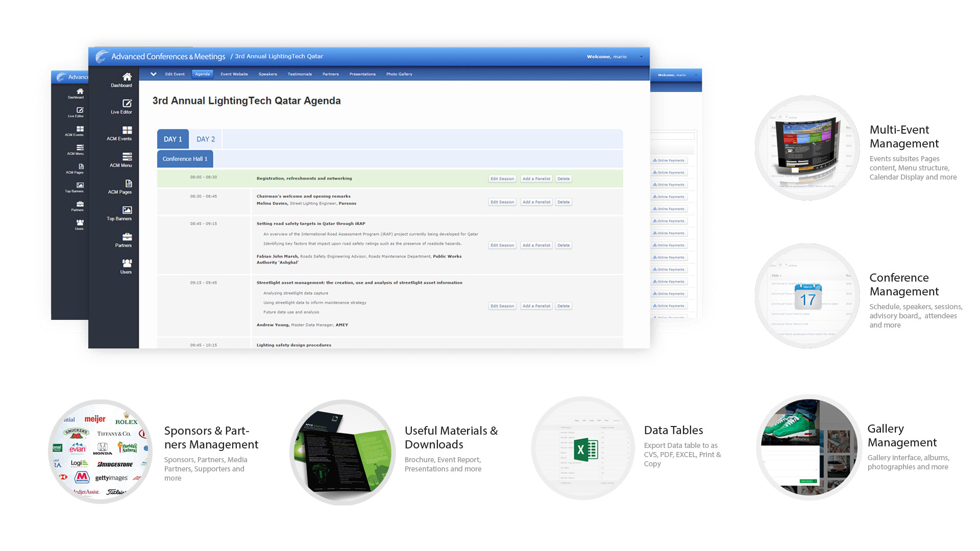This screenshot has height=551, width=980.
Task: Click the sponsors logos circular thumbnail
Action: (x=100, y=452)
